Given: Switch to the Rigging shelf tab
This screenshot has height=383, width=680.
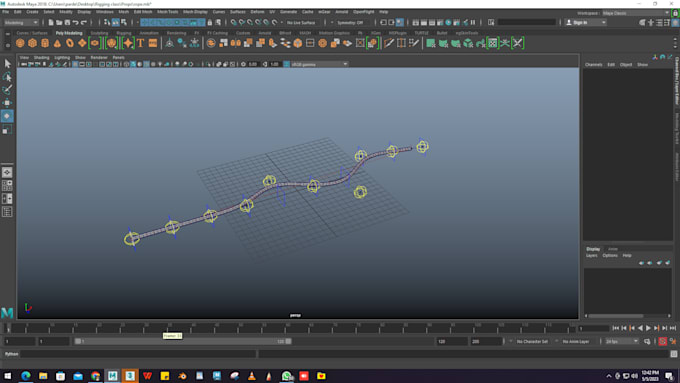Looking at the screenshot, I should tap(124, 33).
